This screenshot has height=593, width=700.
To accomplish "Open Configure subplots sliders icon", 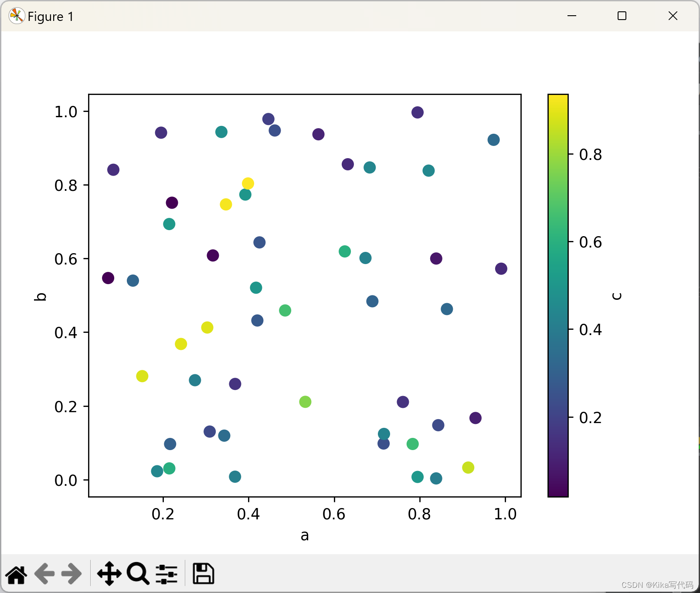I will [167, 574].
